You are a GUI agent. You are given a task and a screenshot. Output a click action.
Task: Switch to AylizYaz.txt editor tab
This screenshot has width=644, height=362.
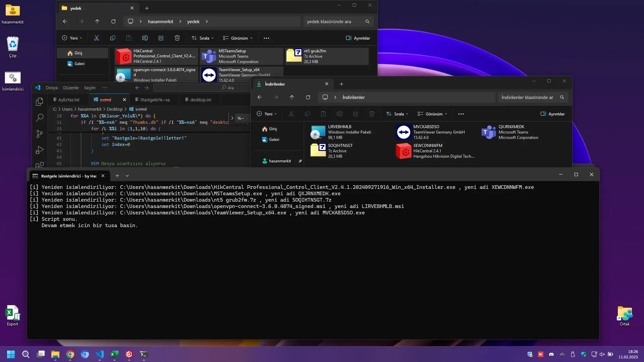68,100
